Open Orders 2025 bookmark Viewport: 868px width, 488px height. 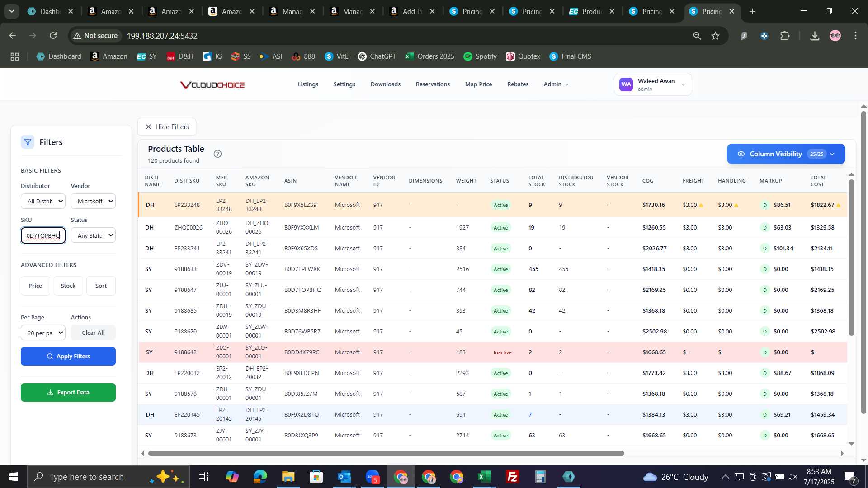[430, 56]
